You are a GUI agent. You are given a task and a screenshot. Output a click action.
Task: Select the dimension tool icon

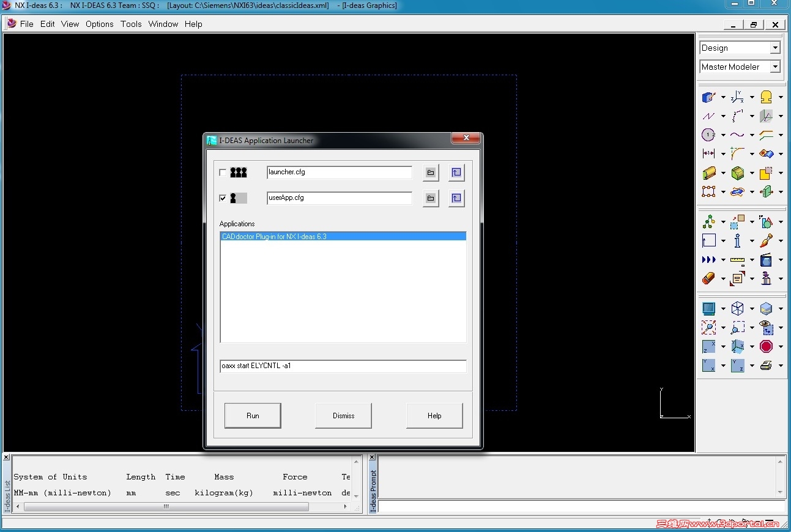tap(708, 154)
